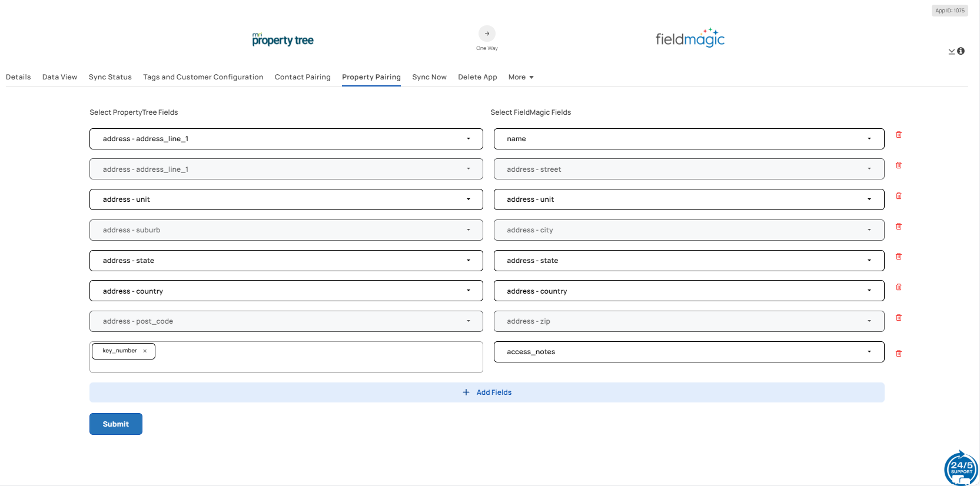Click Add Fields to add a row

[487, 392]
